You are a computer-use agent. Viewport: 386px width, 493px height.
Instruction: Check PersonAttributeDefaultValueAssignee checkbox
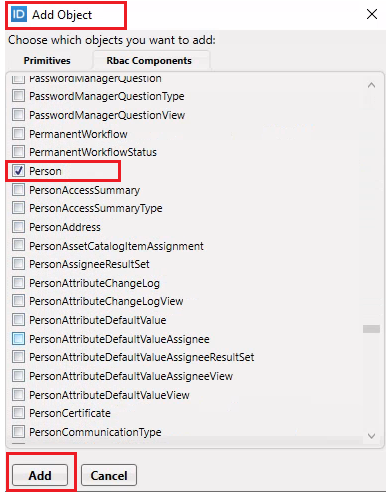click(x=18, y=339)
